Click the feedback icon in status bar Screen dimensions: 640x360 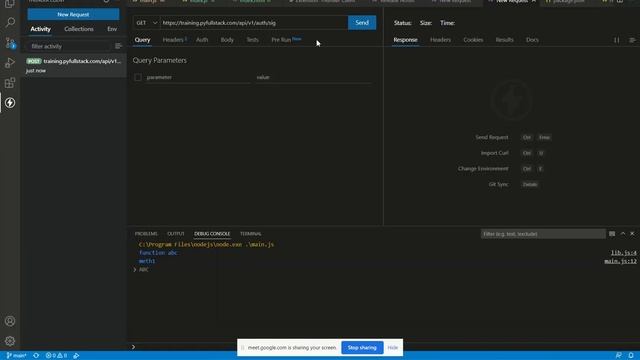619,356
